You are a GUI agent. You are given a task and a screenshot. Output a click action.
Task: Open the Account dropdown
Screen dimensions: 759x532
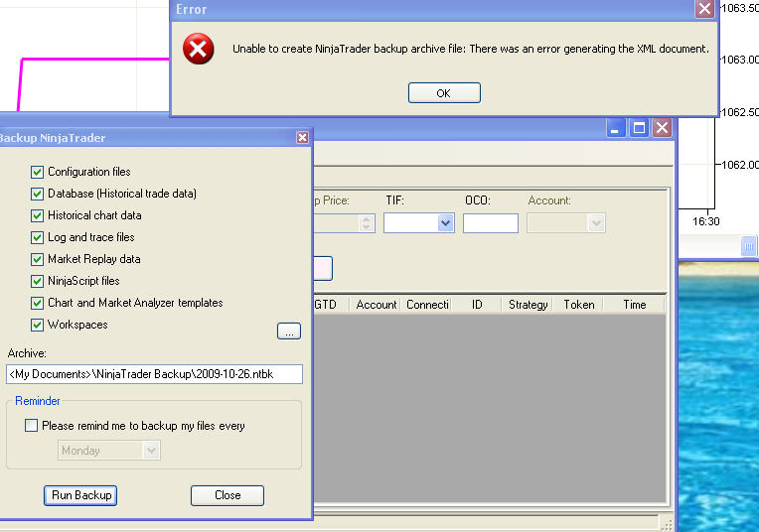pyautogui.click(x=596, y=223)
